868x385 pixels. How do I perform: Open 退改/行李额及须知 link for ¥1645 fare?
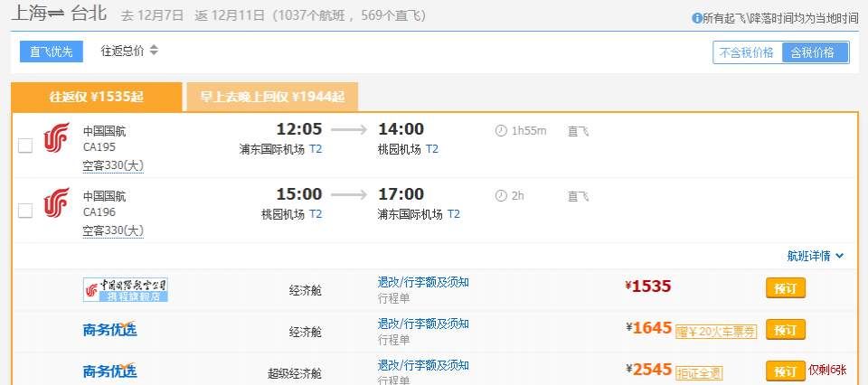pyautogui.click(x=423, y=324)
